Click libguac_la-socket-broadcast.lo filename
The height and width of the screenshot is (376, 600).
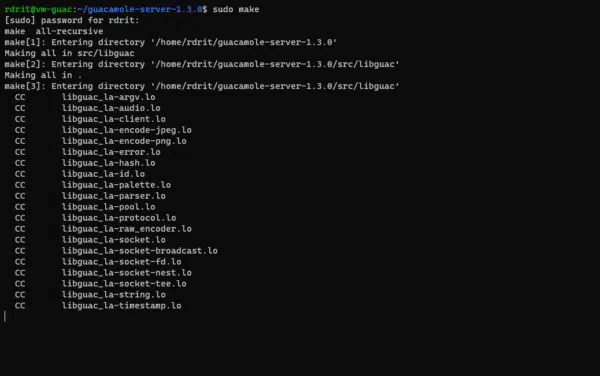(140, 251)
